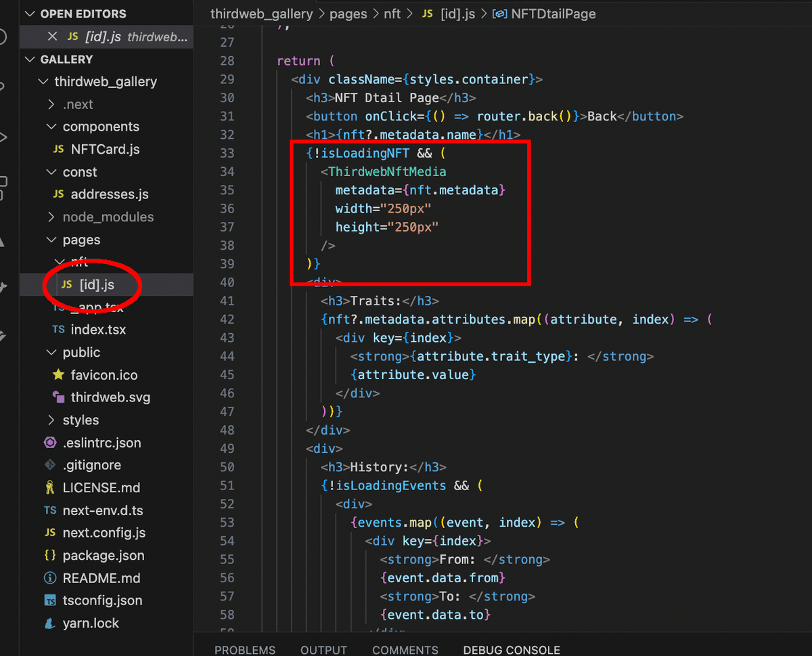Place cursor on ThirdwebNftMedia tag name

click(x=387, y=172)
